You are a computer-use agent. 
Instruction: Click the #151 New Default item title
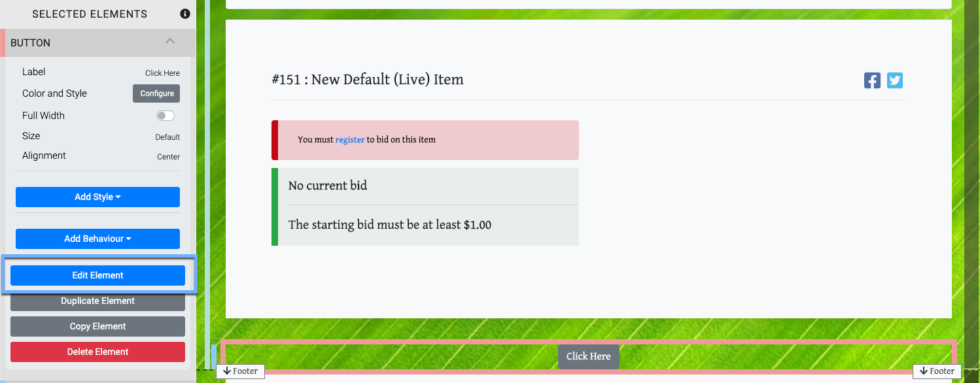[368, 80]
